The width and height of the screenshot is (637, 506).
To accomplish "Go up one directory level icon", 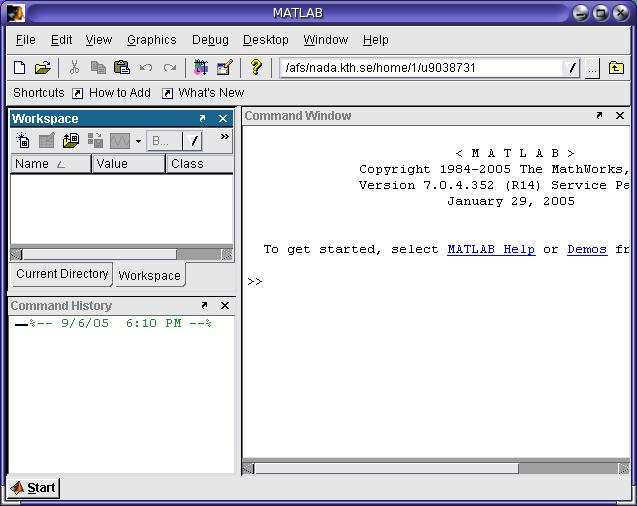I will coord(616,67).
